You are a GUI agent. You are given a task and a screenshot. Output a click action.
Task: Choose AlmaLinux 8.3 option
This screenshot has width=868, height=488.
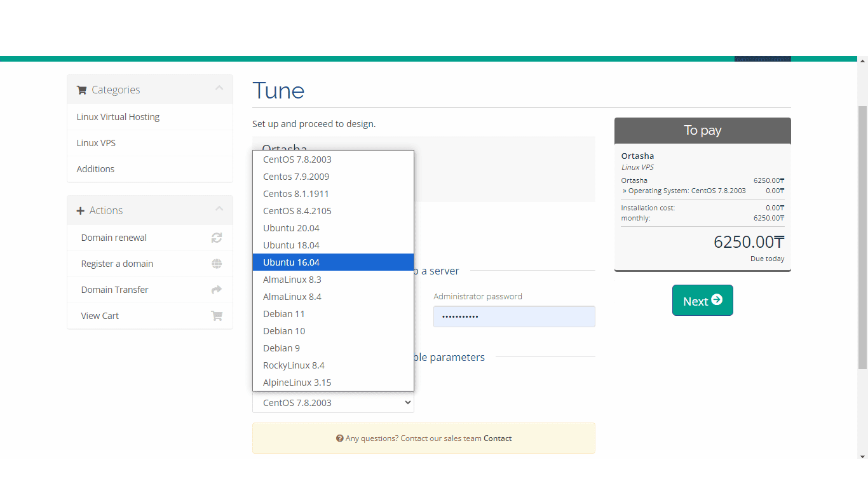(333, 280)
